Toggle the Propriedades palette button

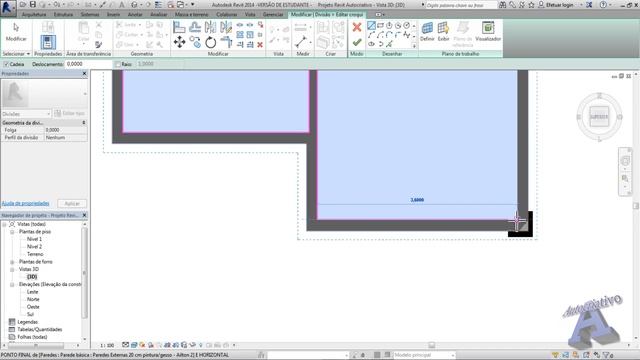coord(48,42)
